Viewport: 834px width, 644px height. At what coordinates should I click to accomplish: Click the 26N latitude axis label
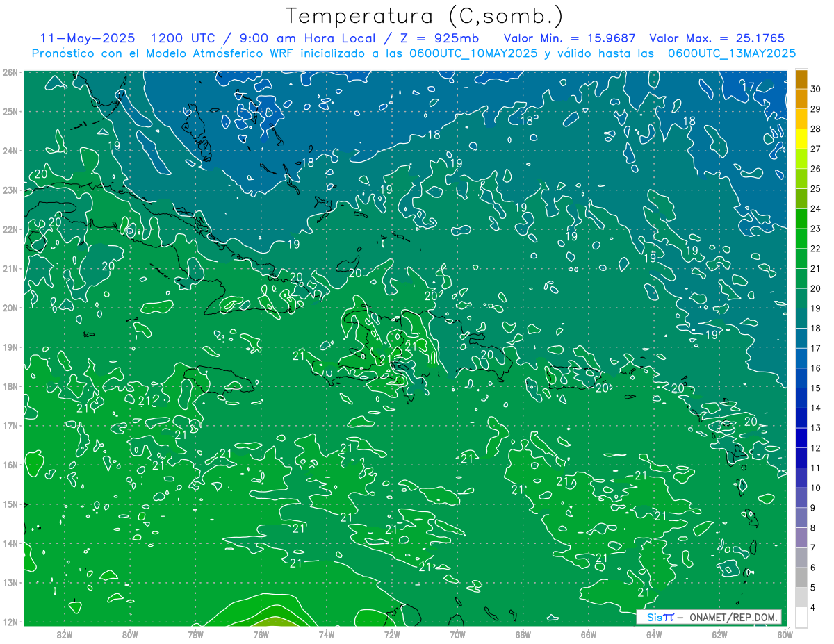pyautogui.click(x=10, y=72)
